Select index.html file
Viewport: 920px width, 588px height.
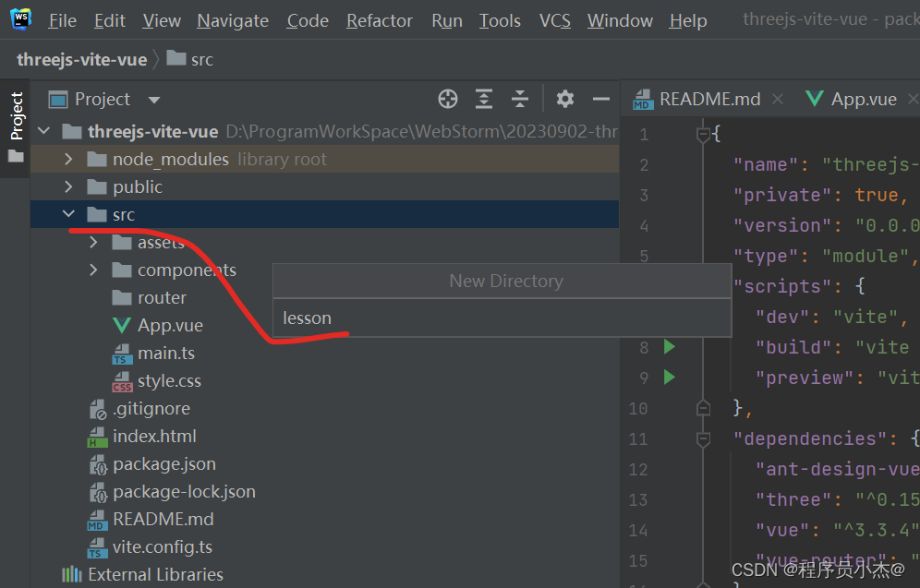click(x=142, y=437)
